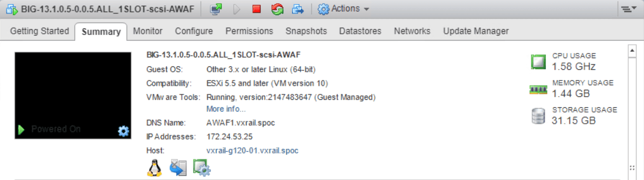
Task: Open the Actions dropdown menu
Action: [343, 9]
